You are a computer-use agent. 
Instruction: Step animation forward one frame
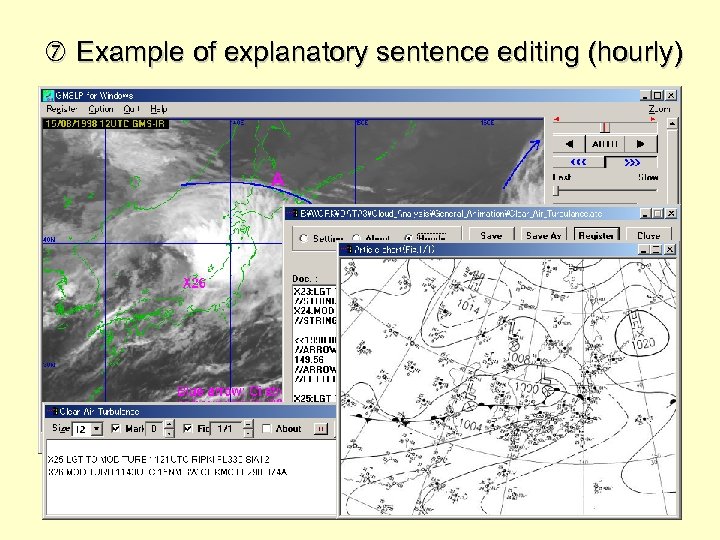coord(641,144)
